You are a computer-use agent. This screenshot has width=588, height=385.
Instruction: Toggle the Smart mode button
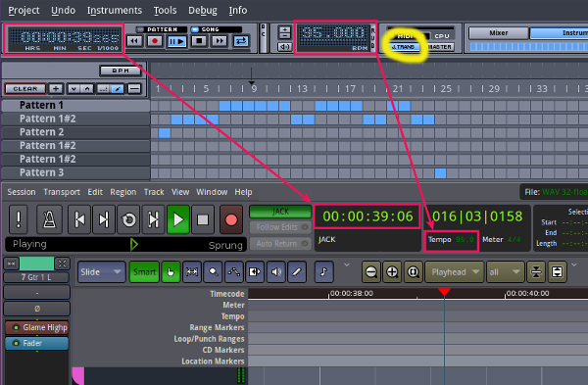(x=144, y=271)
